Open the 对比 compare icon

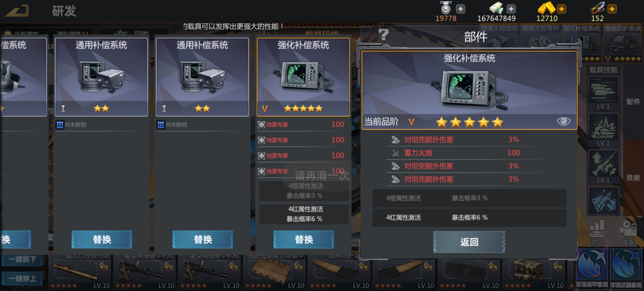pyautogui.click(x=597, y=232)
